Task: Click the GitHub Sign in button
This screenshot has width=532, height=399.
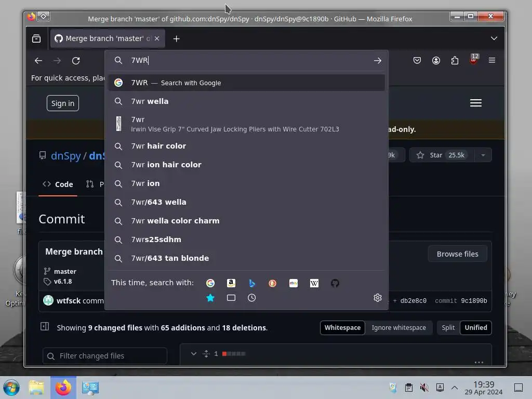Action: click(63, 103)
